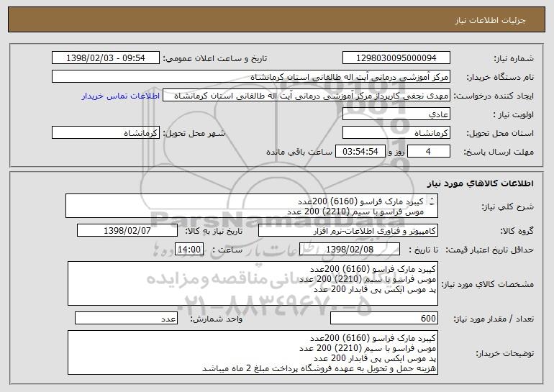This screenshot has height=392, width=554.
Task: Click the استان محل تحویل field
Action: click(396, 133)
